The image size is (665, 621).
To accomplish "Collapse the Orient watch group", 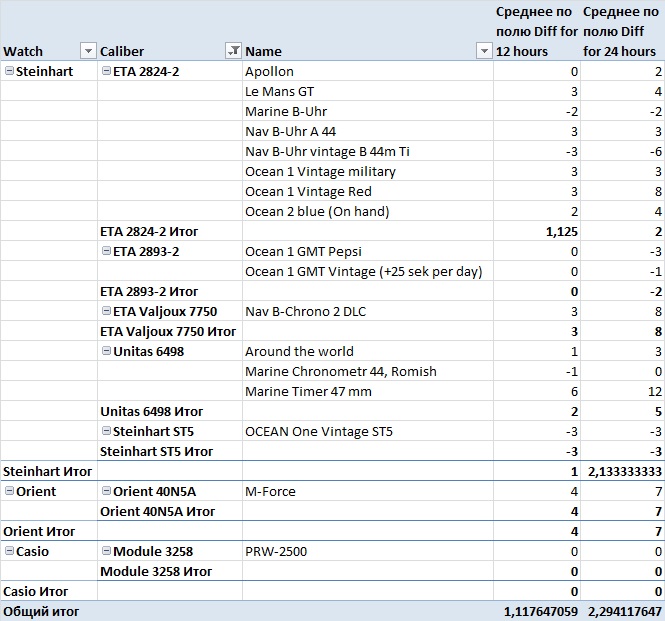I will (9, 491).
